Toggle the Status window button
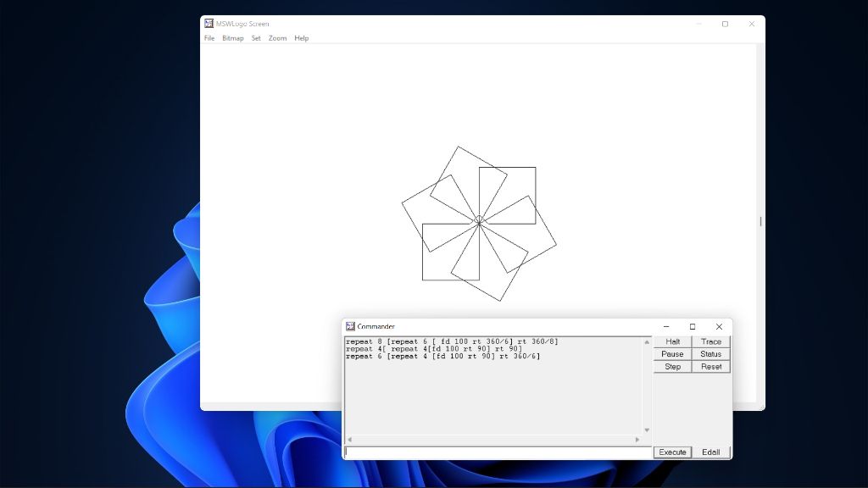868x488 pixels. (710, 354)
